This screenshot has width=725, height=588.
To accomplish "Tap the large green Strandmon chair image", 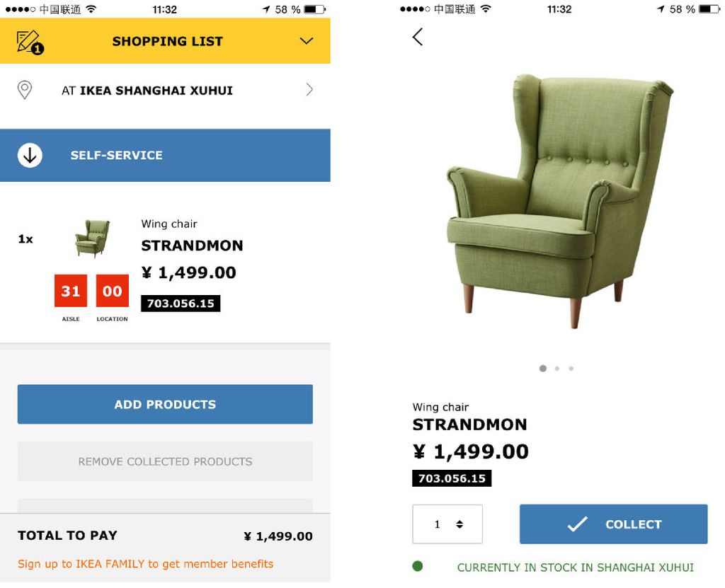I will click(x=559, y=201).
